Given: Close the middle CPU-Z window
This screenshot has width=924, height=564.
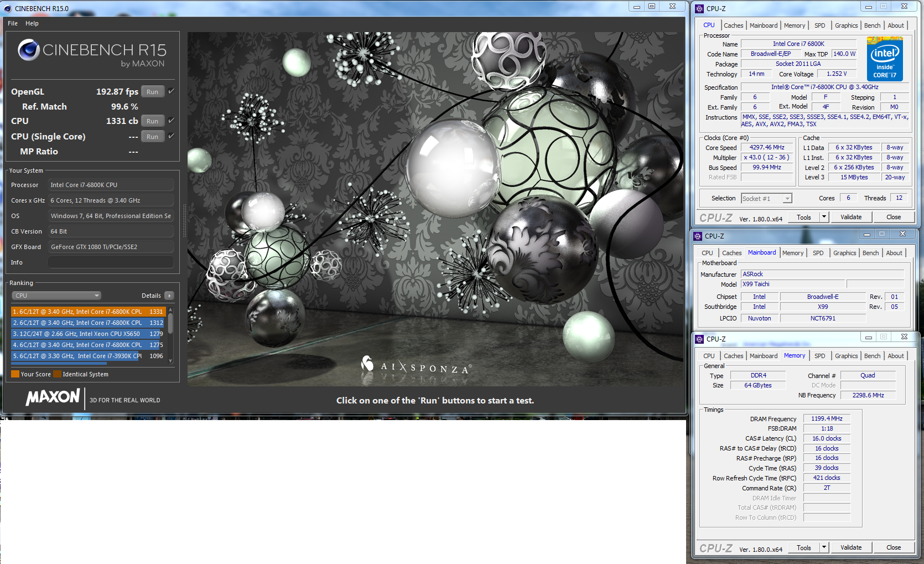Looking at the screenshot, I should pos(902,234).
